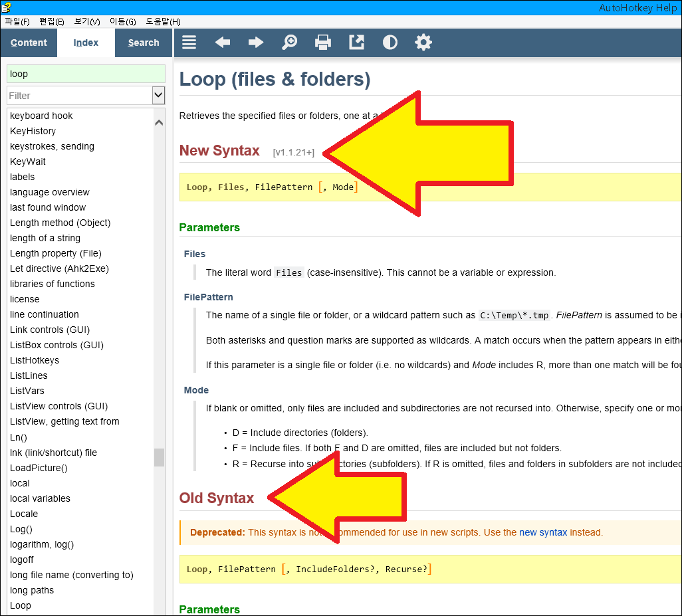
Task: Click the 'Loop, Files, FilePattern' syntax box
Action: tap(430, 187)
